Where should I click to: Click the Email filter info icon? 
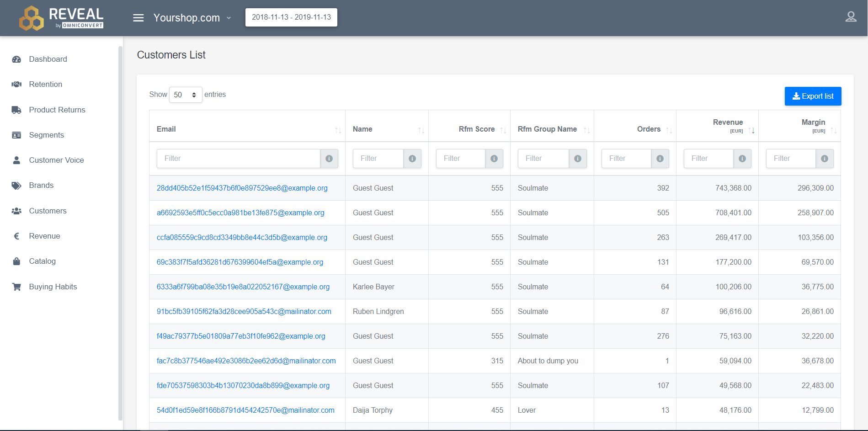[x=329, y=159]
